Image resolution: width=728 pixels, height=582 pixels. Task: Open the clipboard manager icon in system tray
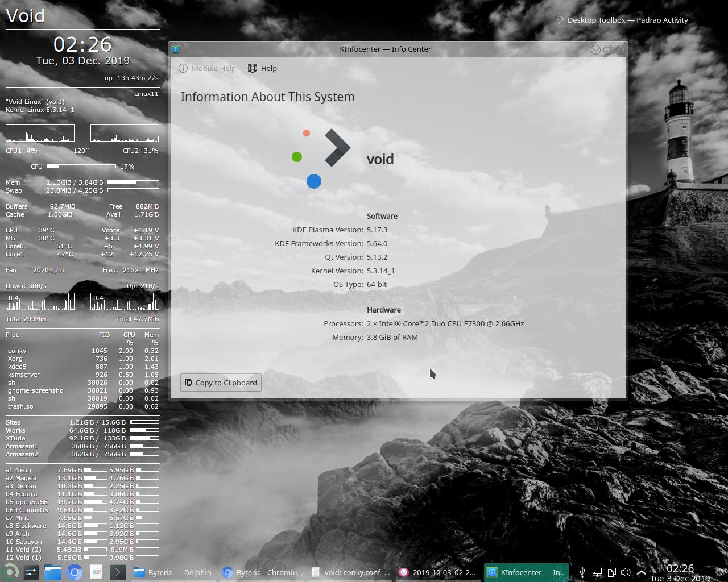point(611,572)
